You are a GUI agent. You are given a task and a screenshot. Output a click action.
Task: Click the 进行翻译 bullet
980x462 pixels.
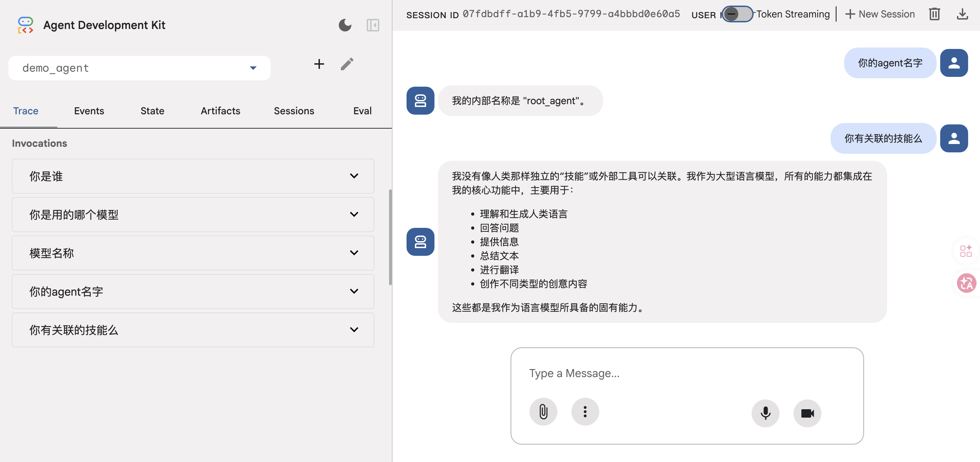[499, 270]
